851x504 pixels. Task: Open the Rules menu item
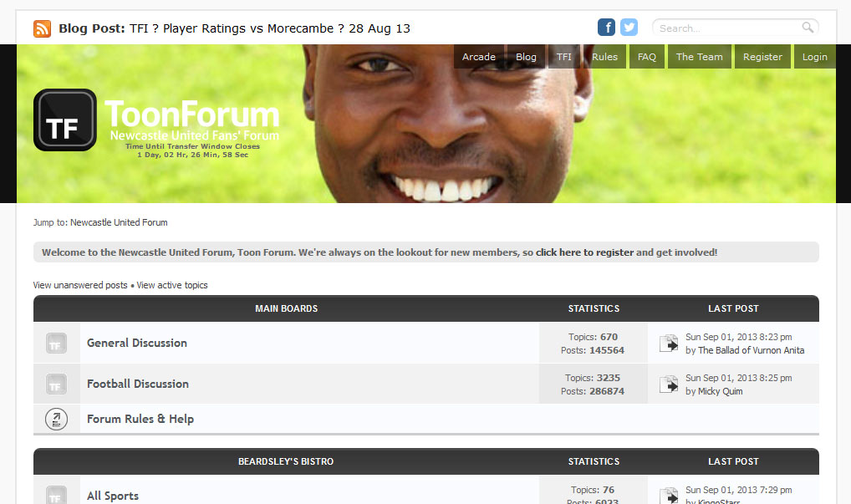coord(604,57)
